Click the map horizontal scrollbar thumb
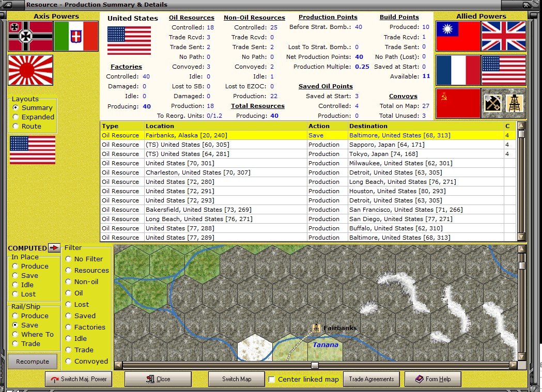The image size is (542, 392). click(315, 365)
